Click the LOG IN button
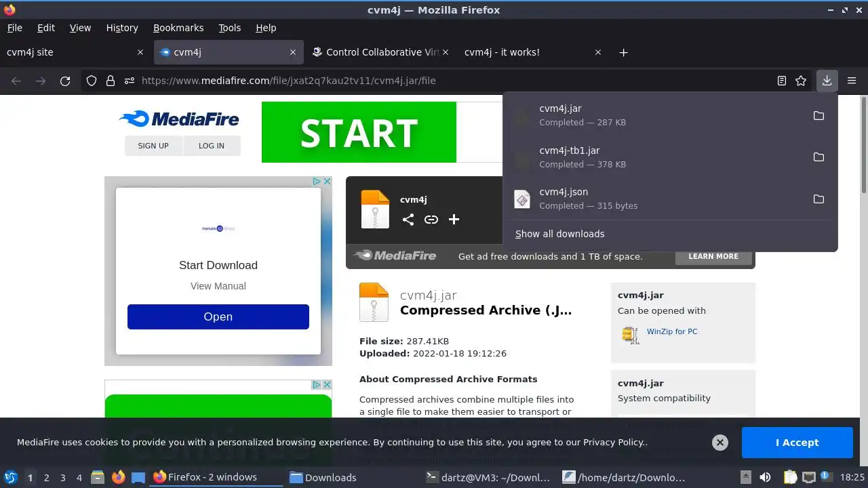The image size is (868, 488). tap(212, 146)
